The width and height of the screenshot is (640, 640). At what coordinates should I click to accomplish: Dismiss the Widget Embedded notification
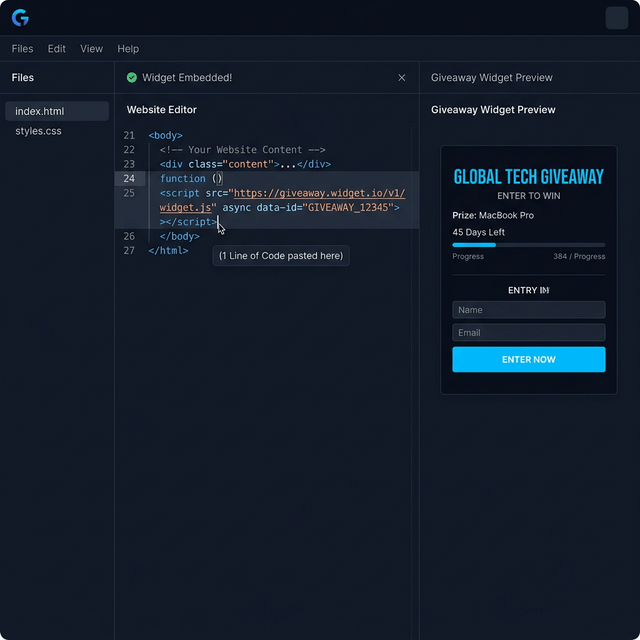coord(401,78)
